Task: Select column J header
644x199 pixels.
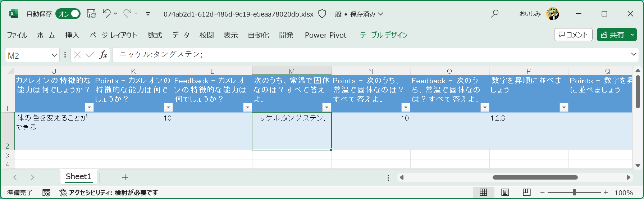Action: coord(54,71)
